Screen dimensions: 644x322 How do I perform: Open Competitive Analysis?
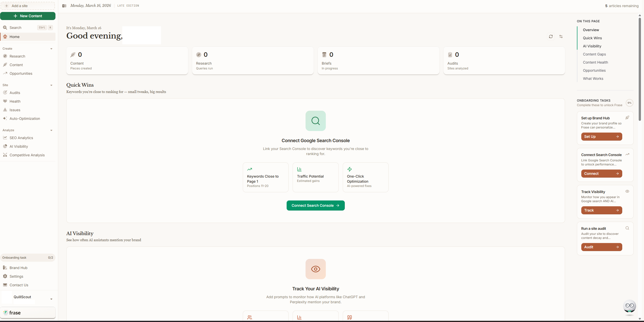pyautogui.click(x=27, y=155)
